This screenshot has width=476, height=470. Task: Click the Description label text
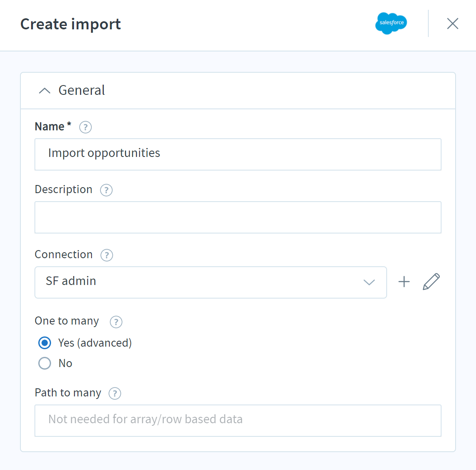pos(63,189)
